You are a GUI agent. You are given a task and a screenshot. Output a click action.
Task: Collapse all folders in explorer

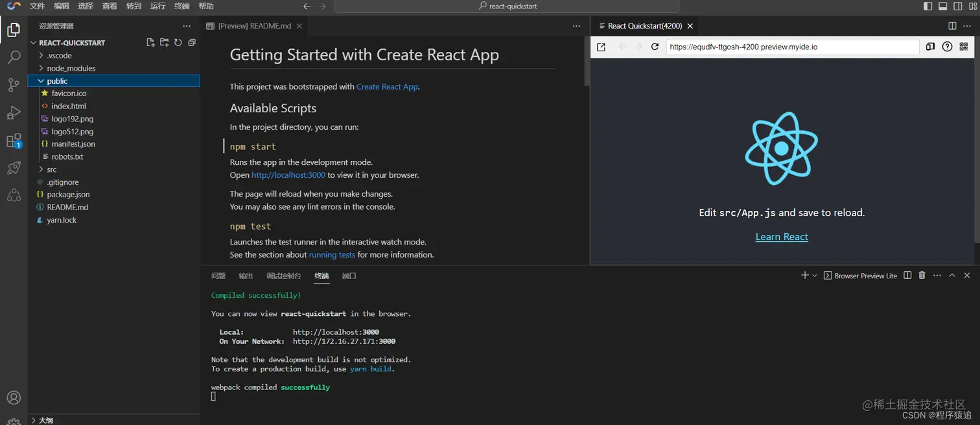click(x=192, y=43)
